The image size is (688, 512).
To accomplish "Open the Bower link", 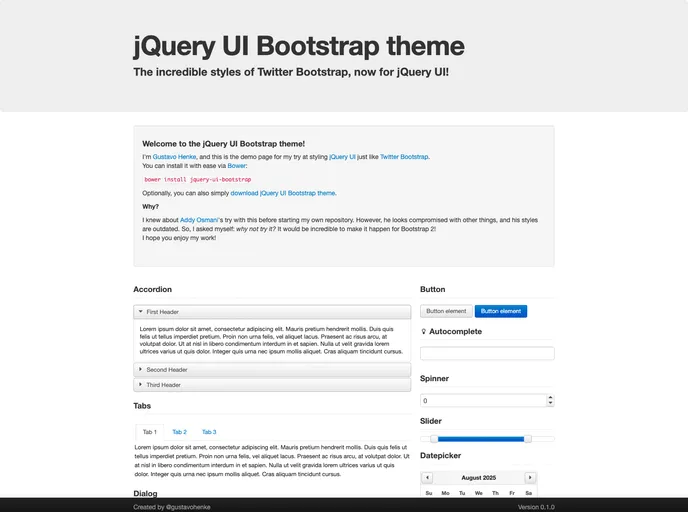I will coord(236,166).
